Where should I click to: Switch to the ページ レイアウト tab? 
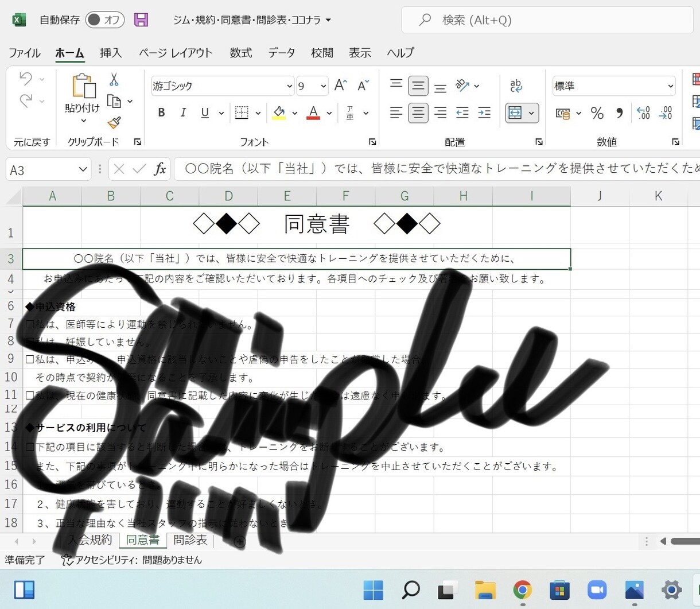click(x=176, y=53)
